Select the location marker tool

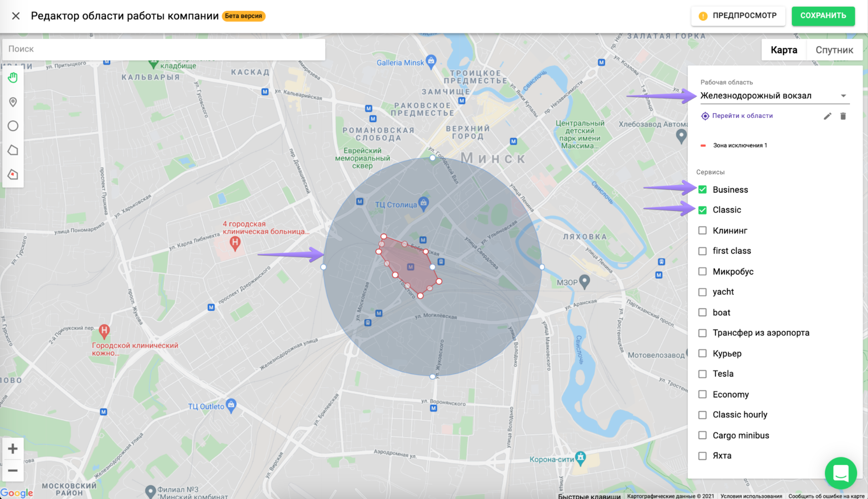[13, 102]
